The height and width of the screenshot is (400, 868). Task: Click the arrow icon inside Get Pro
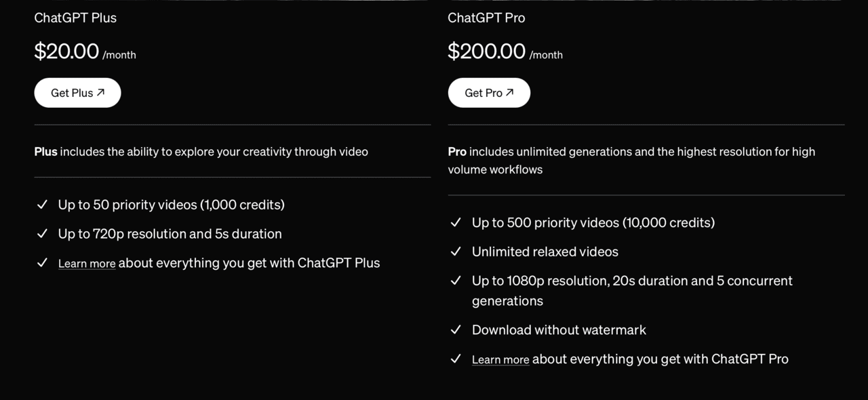pos(510,92)
